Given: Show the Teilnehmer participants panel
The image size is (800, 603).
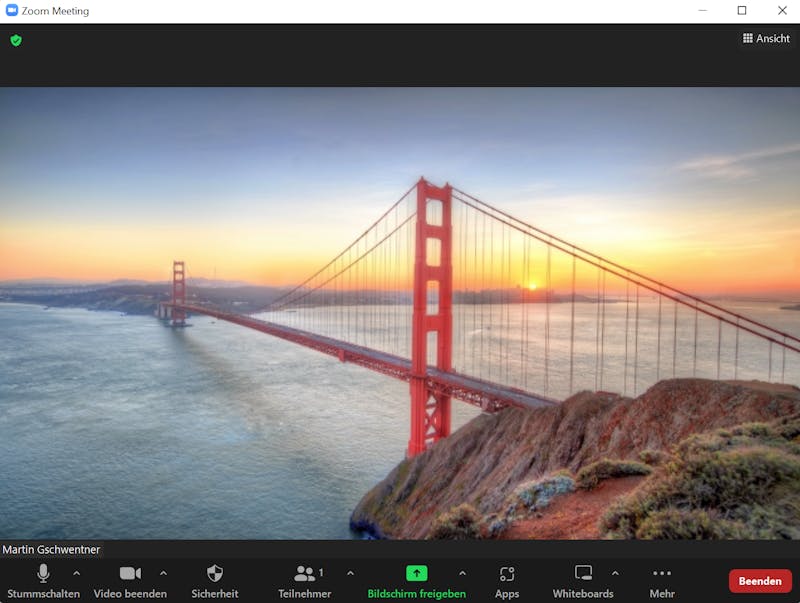Looking at the screenshot, I should click(305, 582).
